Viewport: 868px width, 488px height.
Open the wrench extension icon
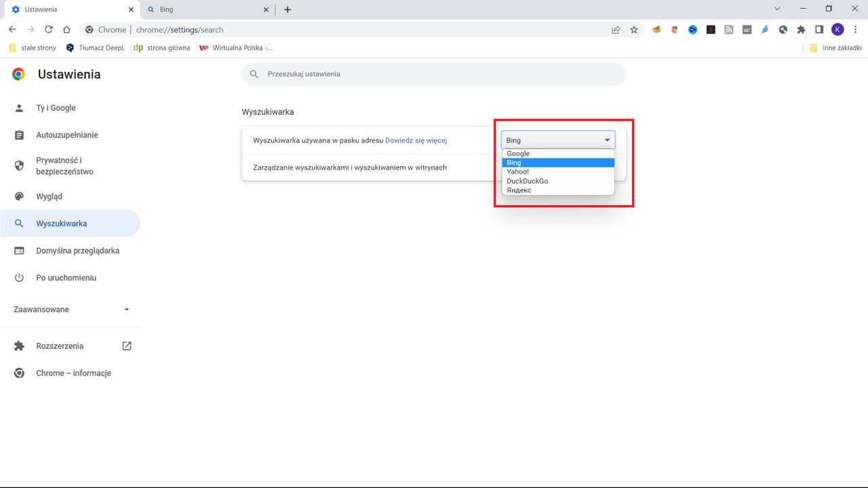783,30
